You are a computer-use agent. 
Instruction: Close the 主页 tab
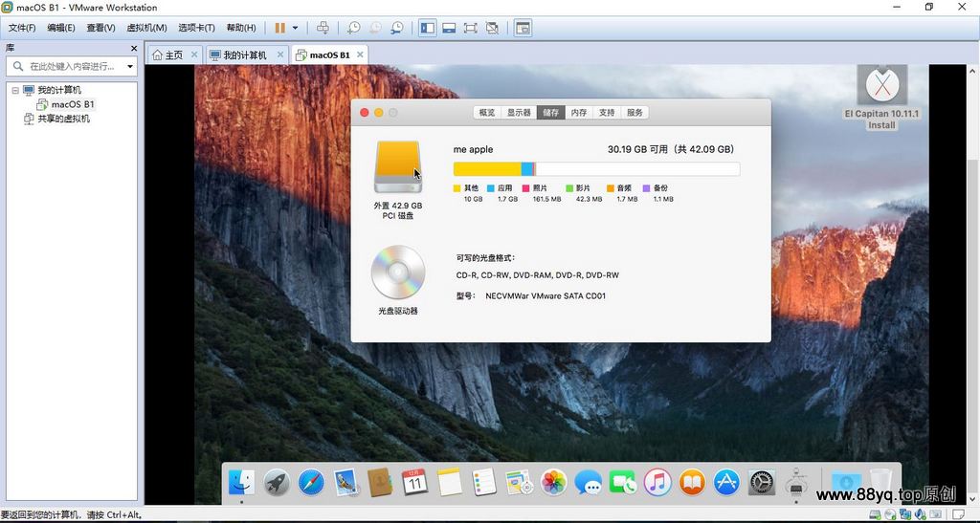tap(193, 54)
